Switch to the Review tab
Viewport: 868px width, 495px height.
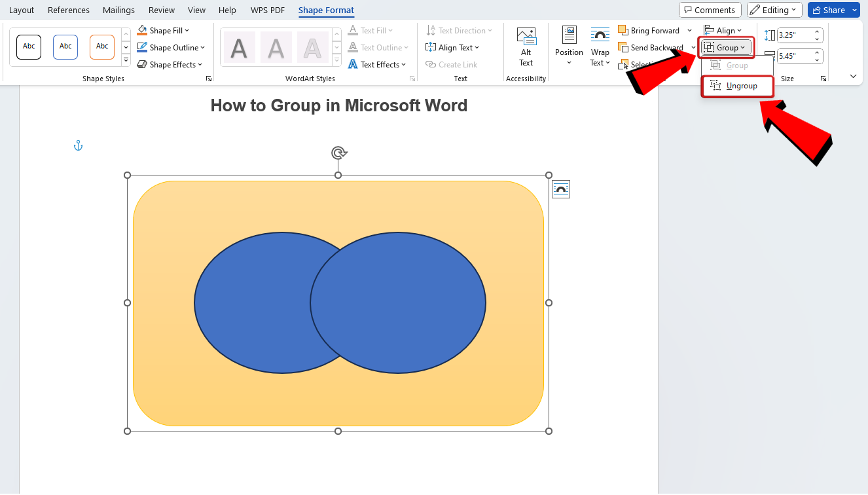point(161,10)
